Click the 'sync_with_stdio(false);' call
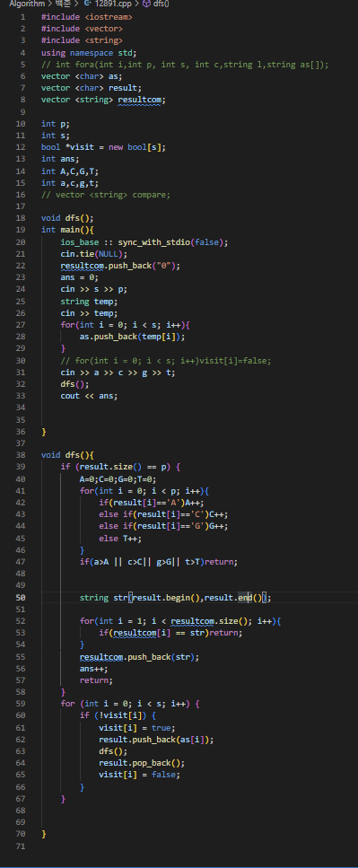 173,242
